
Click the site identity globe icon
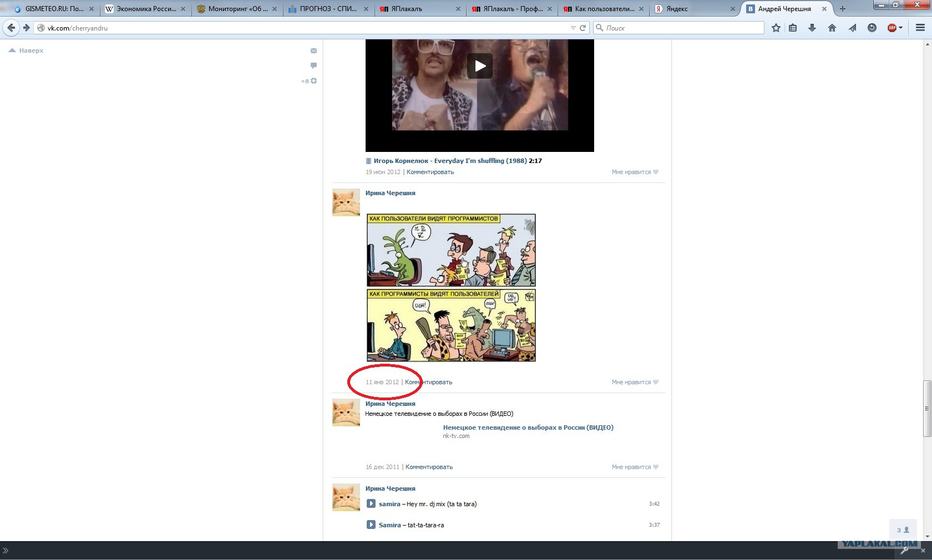pos(40,28)
